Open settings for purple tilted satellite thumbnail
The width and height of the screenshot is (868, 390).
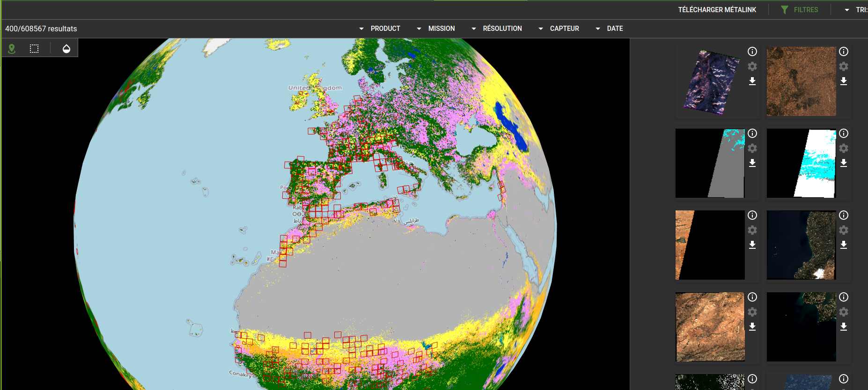[x=752, y=66]
